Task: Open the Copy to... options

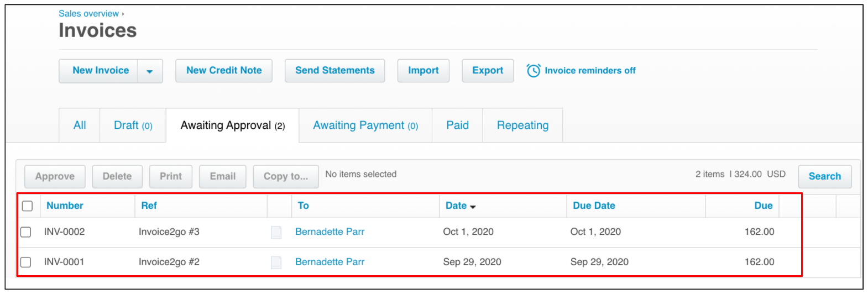Action: (286, 176)
